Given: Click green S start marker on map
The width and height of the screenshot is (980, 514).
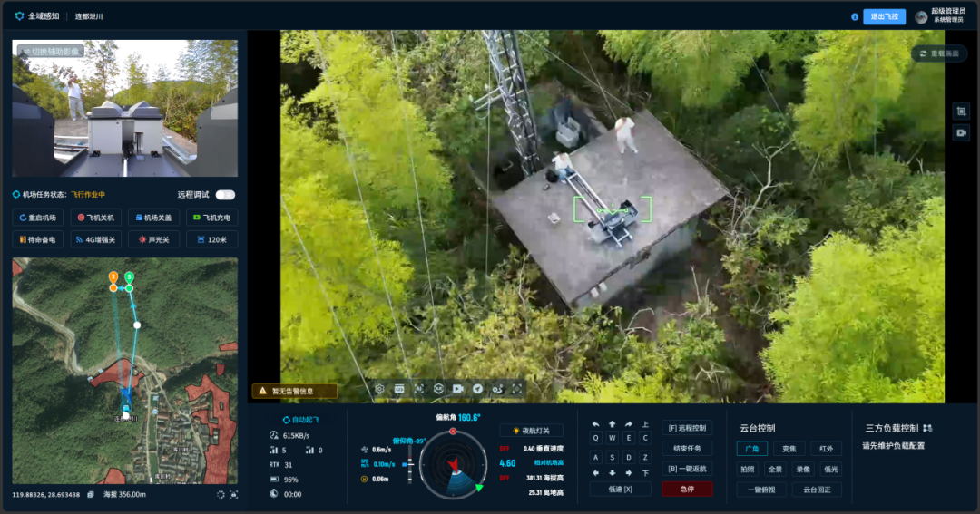Looking at the screenshot, I should coord(129,276).
